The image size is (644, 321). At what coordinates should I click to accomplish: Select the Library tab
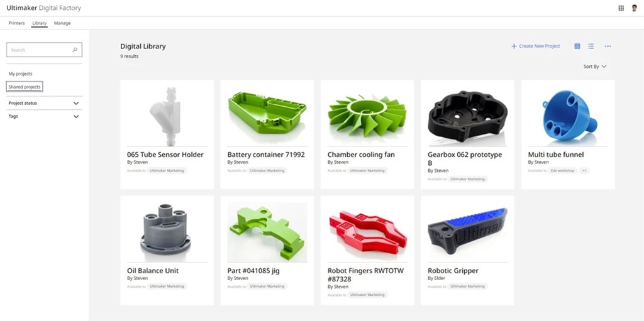pyautogui.click(x=40, y=23)
